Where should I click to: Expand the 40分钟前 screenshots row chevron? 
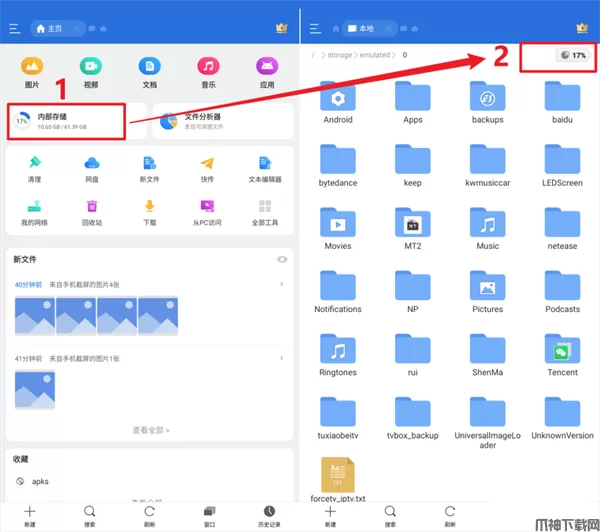point(282,284)
